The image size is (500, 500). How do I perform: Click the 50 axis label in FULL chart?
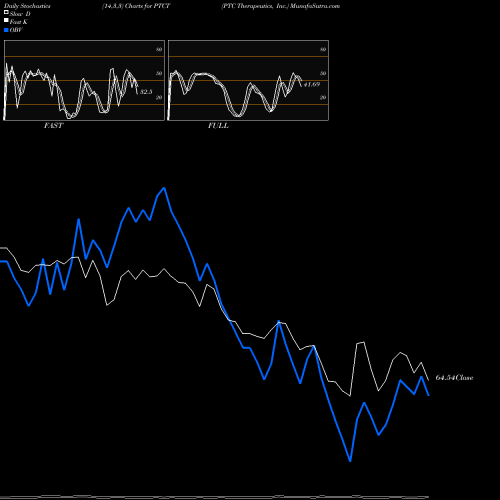coord(323,73)
